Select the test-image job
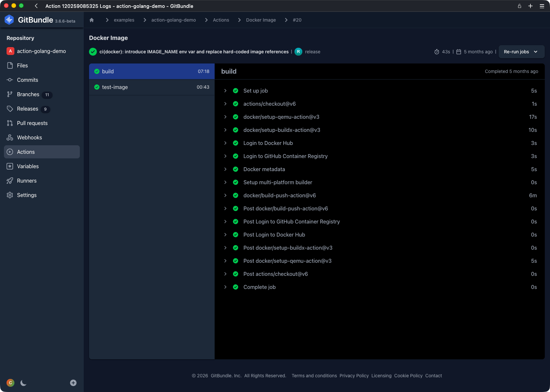This screenshot has width=550, height=392. [152, 87]
